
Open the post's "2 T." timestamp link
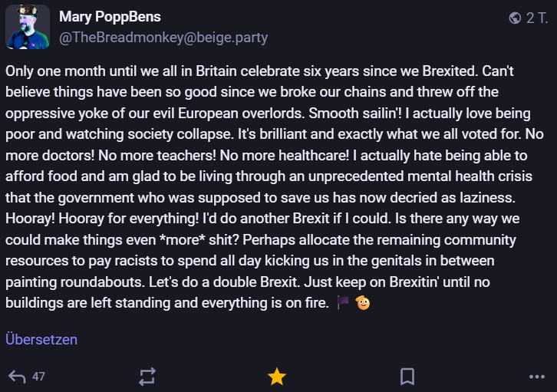coord(536,18)
